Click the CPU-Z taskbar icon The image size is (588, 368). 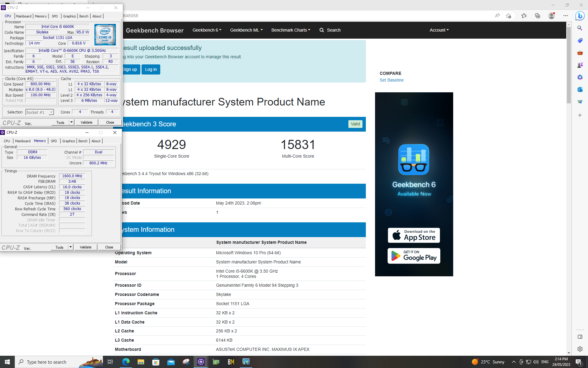click(x=201, y=362)
